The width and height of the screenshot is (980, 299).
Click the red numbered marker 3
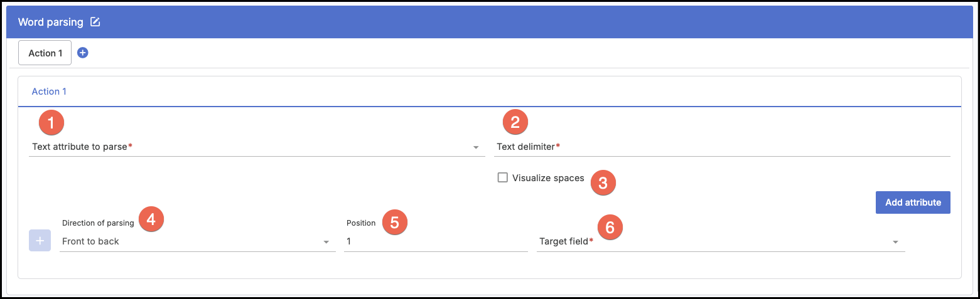[x=603, y=183]
